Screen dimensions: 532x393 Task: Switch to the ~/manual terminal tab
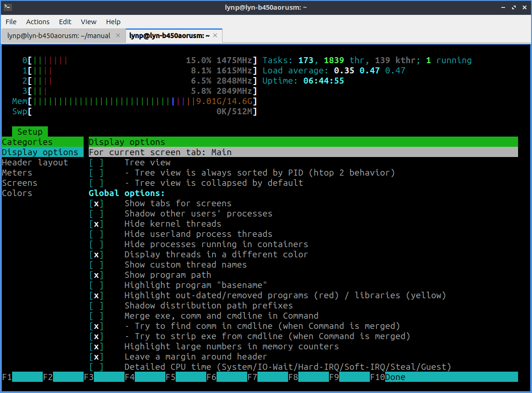coord(59,36)
